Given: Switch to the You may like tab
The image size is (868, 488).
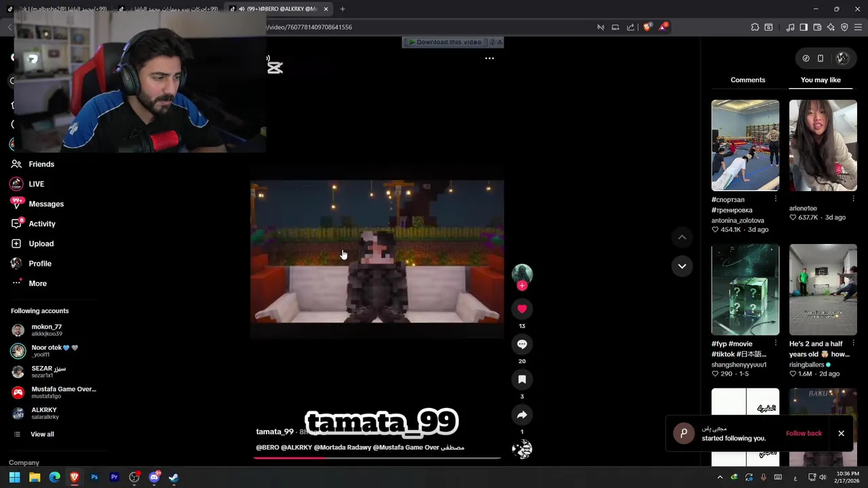Looking at the screenshot, I should (821, 80).
